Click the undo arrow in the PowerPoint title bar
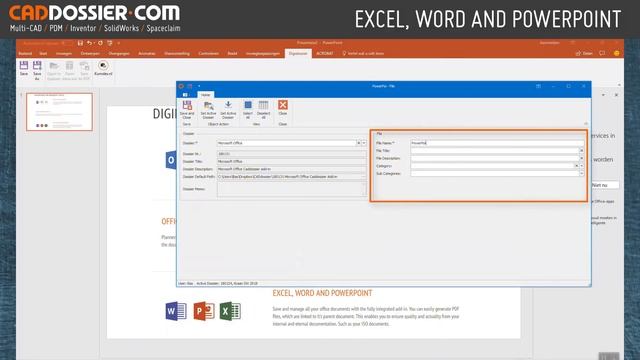The height and width of the screenshot is (360, 640). point(89,43)
